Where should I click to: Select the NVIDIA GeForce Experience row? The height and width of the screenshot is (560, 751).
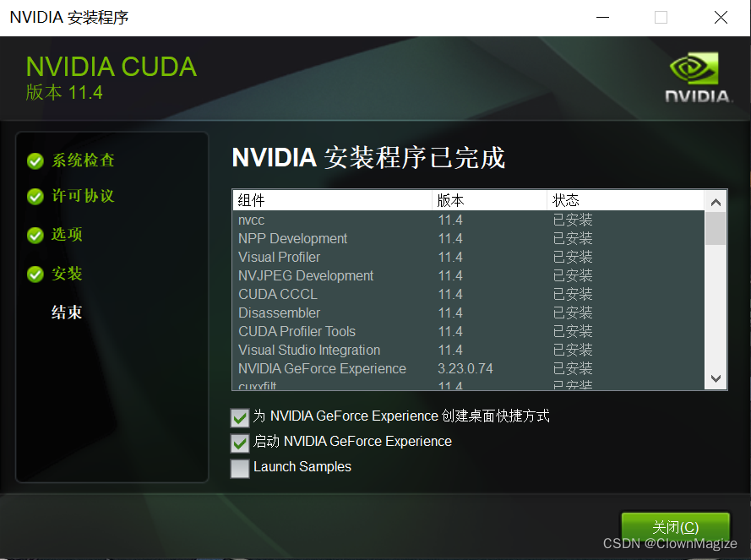pos(468,369)
